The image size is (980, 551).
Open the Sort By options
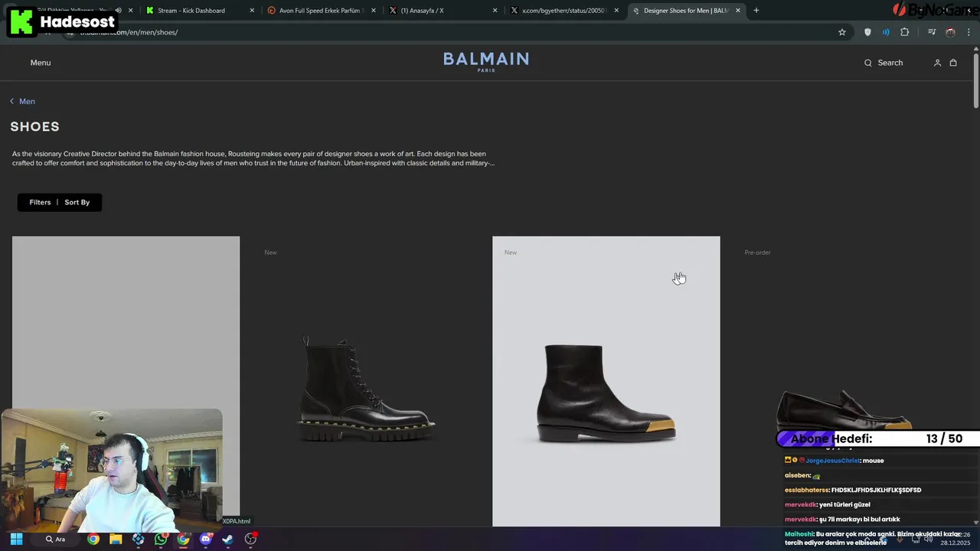77,202
